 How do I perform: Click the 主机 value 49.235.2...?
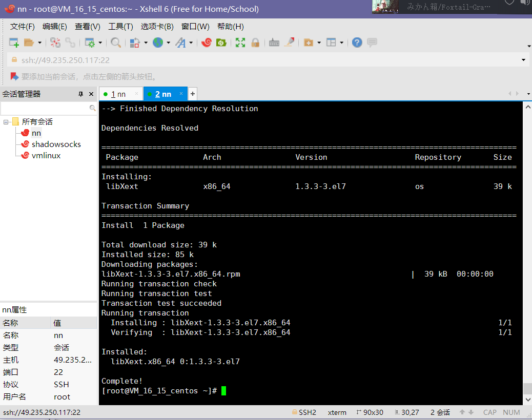coord(73,360)
